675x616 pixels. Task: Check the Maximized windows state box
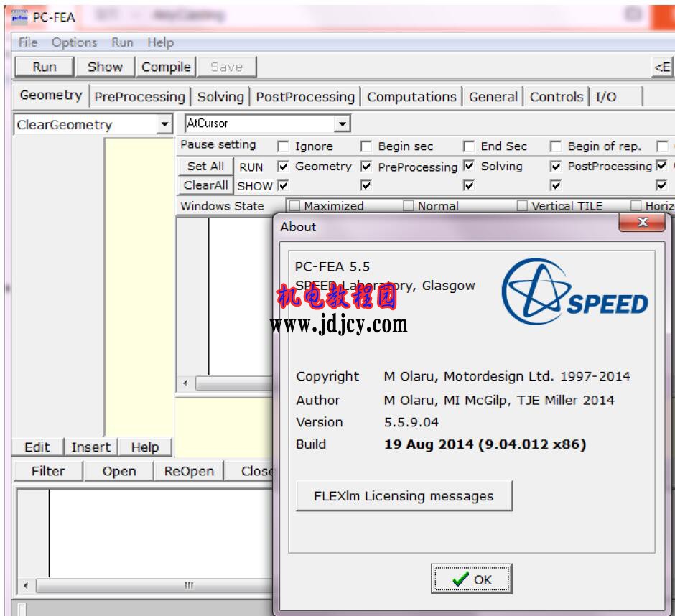(295, 206)
